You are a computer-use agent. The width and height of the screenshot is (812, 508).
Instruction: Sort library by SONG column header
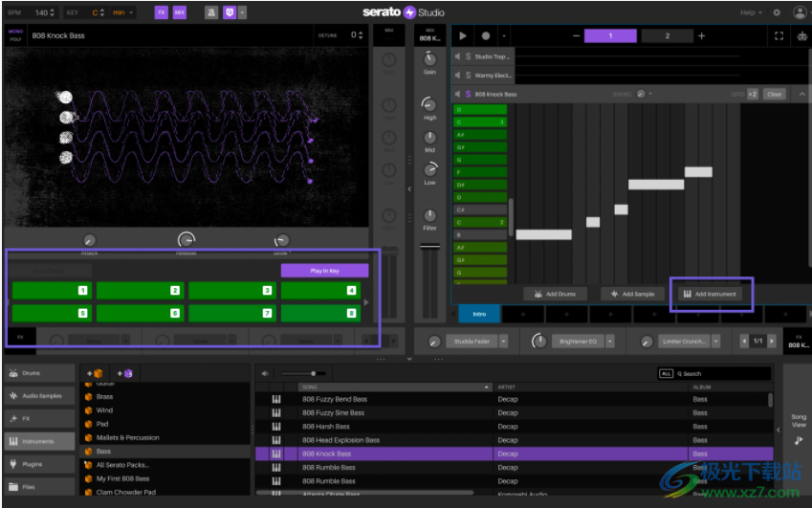coord(396,387)
